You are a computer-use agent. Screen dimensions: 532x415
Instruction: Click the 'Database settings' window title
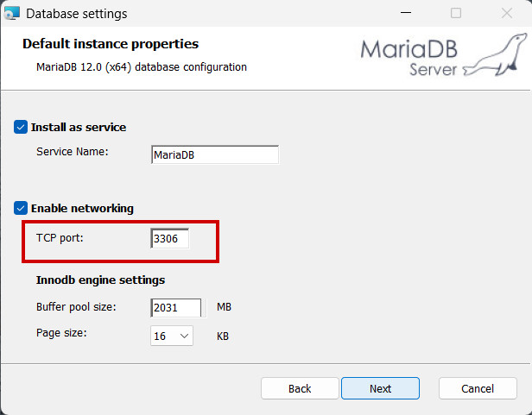(77, 14)
